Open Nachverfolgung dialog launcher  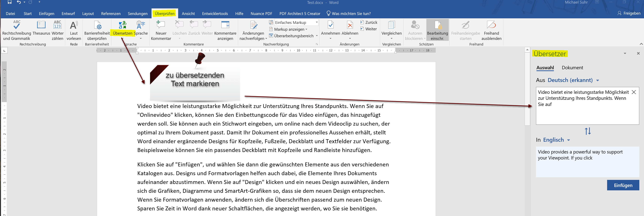317,44
